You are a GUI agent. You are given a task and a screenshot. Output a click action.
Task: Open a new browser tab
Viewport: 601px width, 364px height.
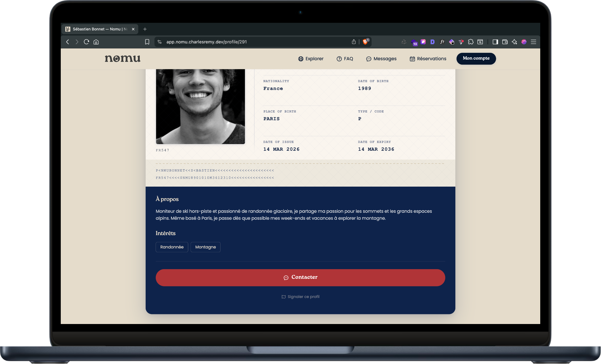[145, 29]
